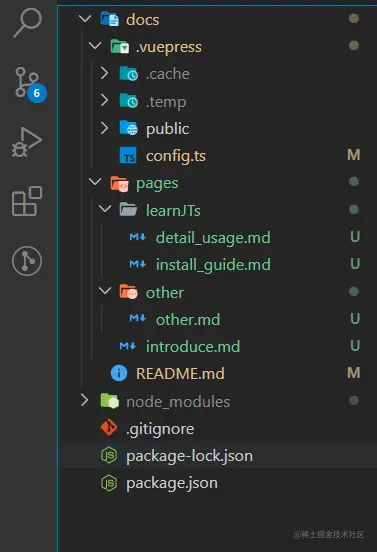Image resolution: width=377 pixels, height=552 pixels.
Task: Expand the node_modules folder chevron
Action: coord(84,400)
